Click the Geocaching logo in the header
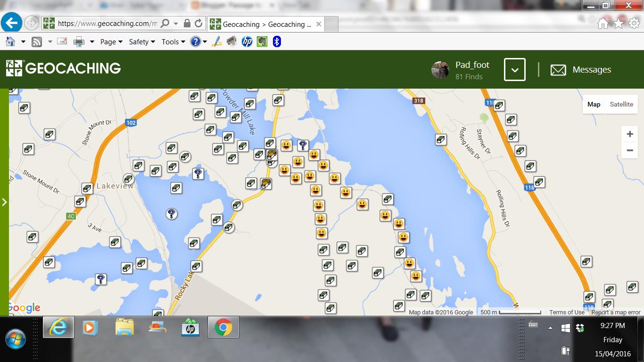 pos(64,68)
